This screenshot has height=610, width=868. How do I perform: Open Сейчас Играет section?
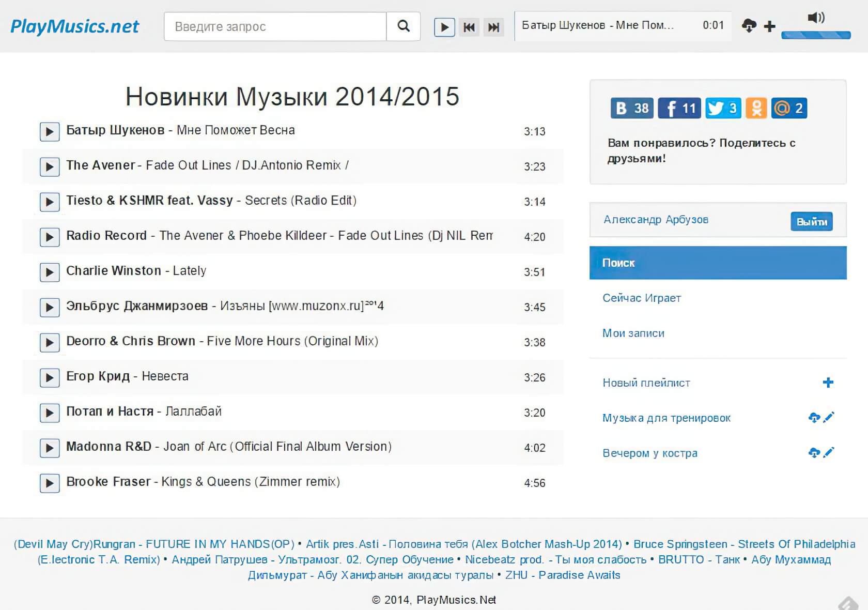(x=642, y=298)
